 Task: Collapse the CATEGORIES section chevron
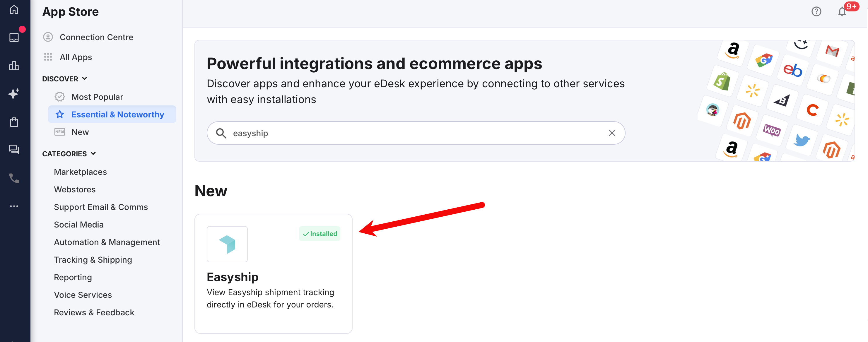pos(93,154)
